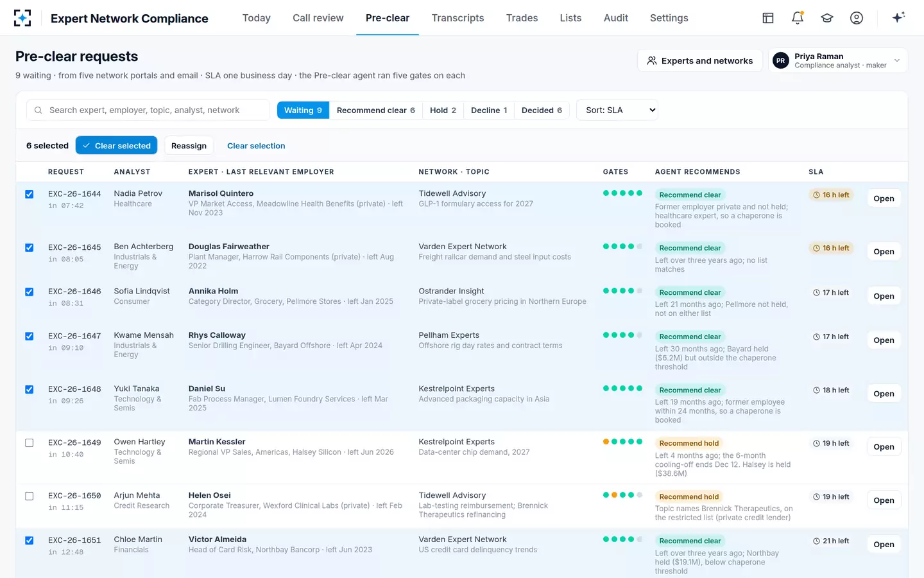This screenshot has width=924, height=578.
Task: Click the gate dots for Helen Osei
Action: 622,495
